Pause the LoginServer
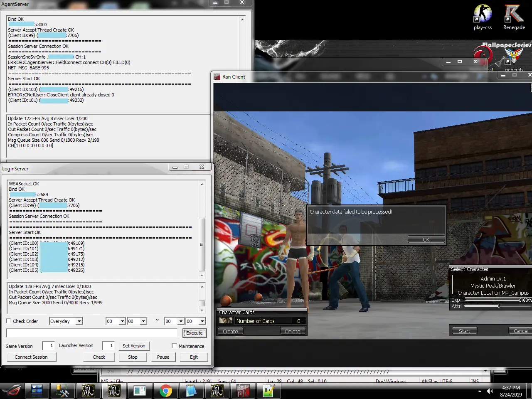 coord(163,357)
